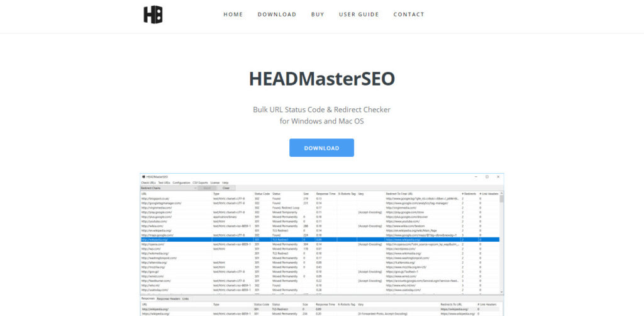Select the http://virginmedia.com/ row
The image size is (644, 316).
click(320, 208)
